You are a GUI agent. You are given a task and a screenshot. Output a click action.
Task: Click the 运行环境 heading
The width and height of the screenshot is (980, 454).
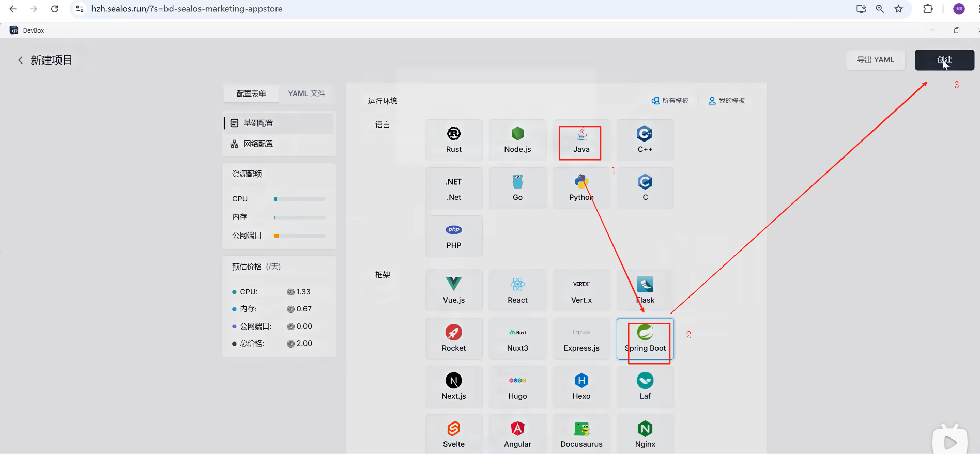tap(382, 101)
